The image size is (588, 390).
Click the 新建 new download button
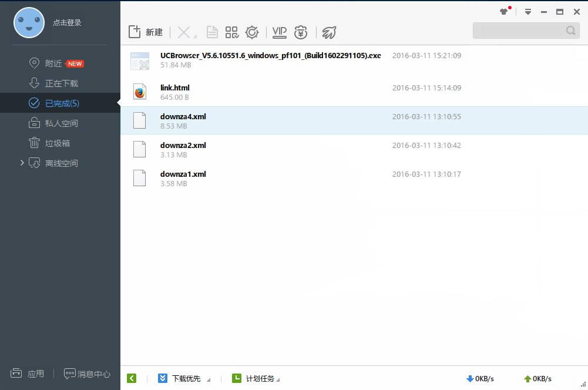click(145, 32)
